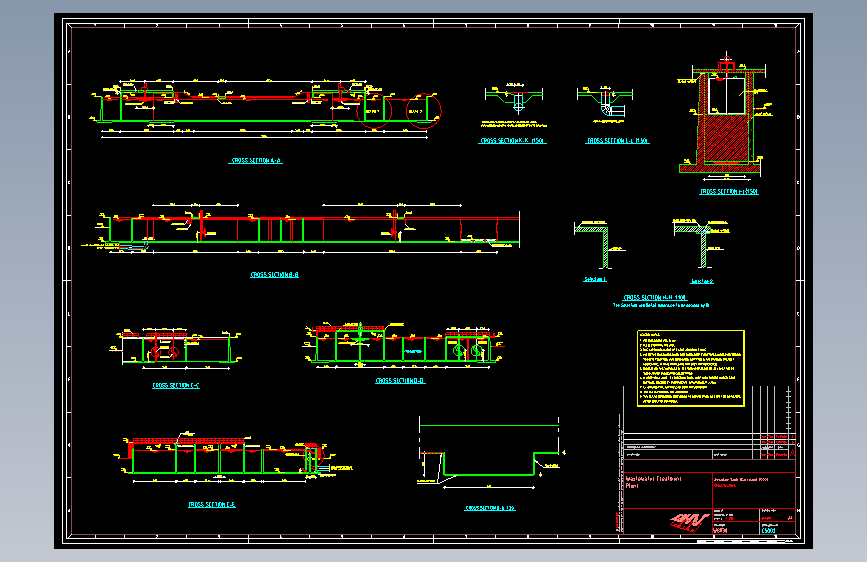Image resolution: width=867 pixels, height=562 pixels.
Task: Select the CROSS SECTION C-C title label
Action: click(176, 386)
